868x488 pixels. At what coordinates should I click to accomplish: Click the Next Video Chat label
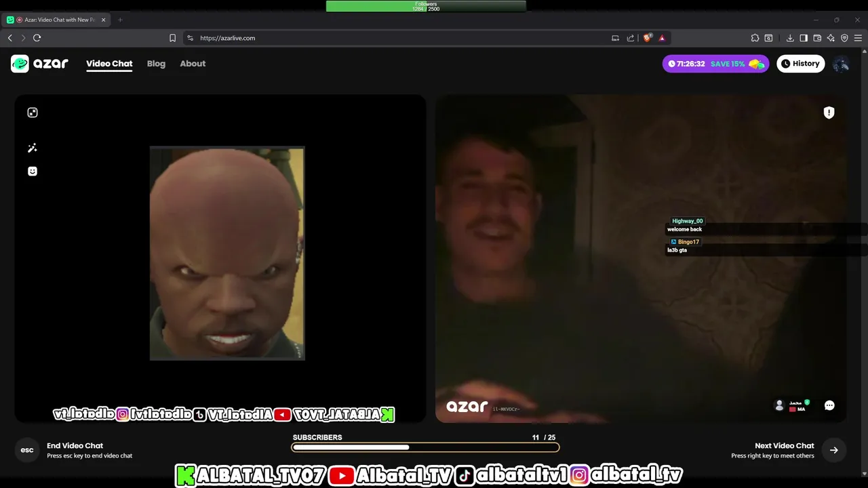(785, 445)
